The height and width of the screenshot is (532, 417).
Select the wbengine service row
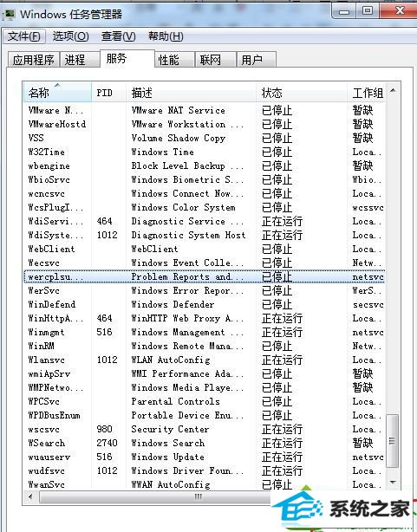coord(205,165)
